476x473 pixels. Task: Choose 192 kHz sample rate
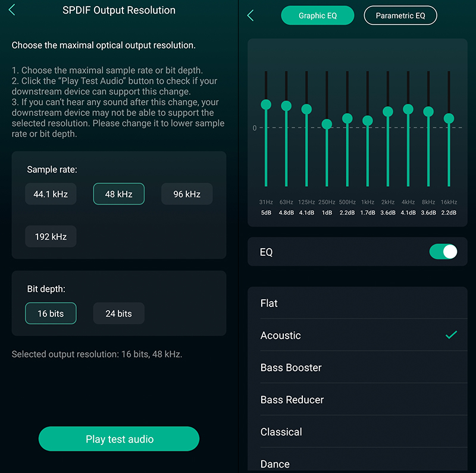[51, 236]
